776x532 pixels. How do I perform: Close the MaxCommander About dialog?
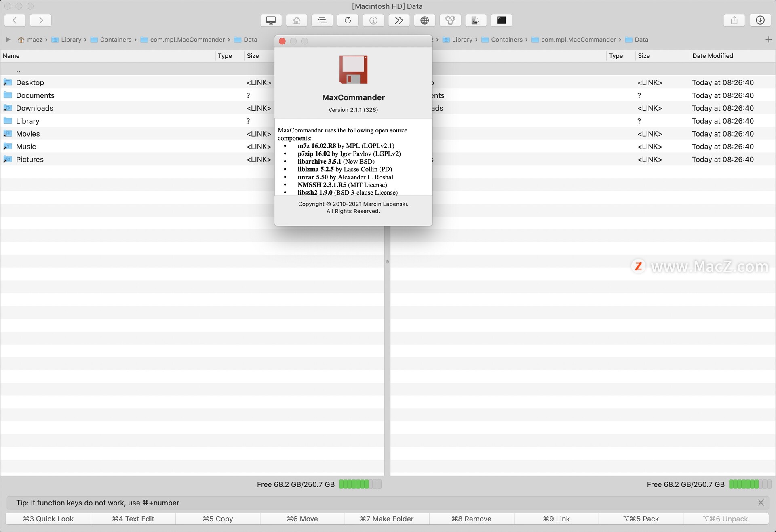click(x=283, y=41)
